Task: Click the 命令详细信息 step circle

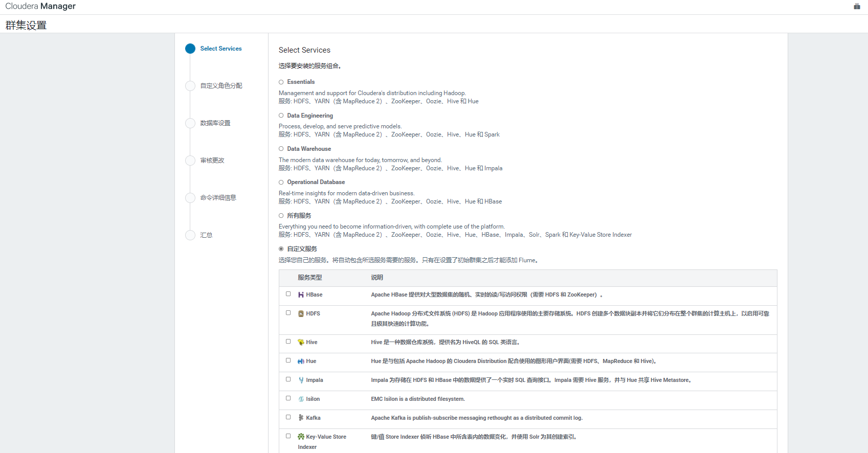Action: (190, 198)
